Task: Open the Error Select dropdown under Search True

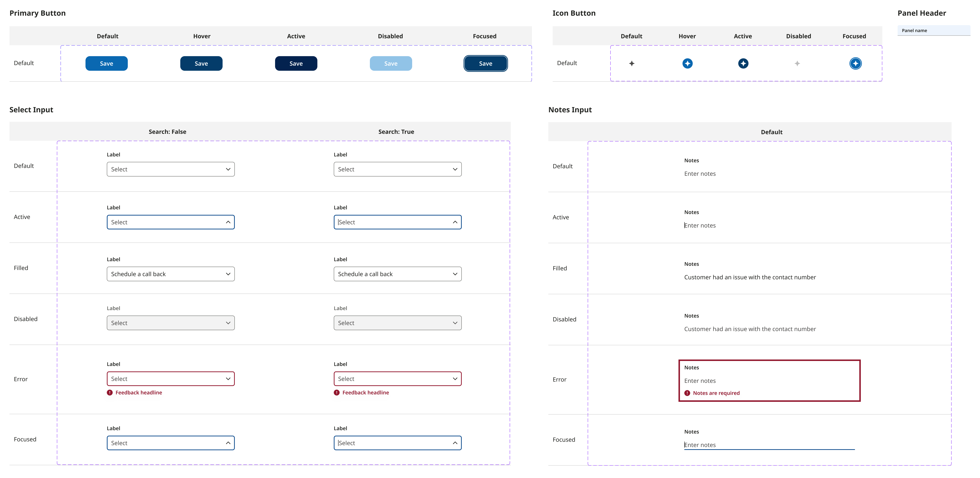Action: tap(398, 379)
